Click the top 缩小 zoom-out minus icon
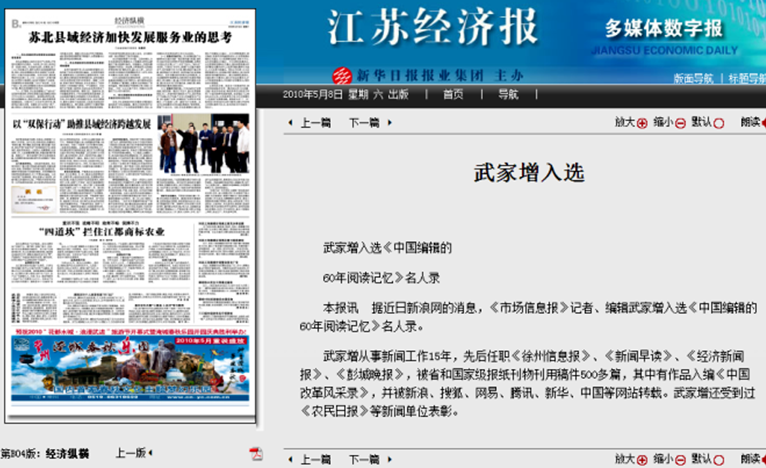This screenshot has width=766, height=468. (x=681, y=123)
